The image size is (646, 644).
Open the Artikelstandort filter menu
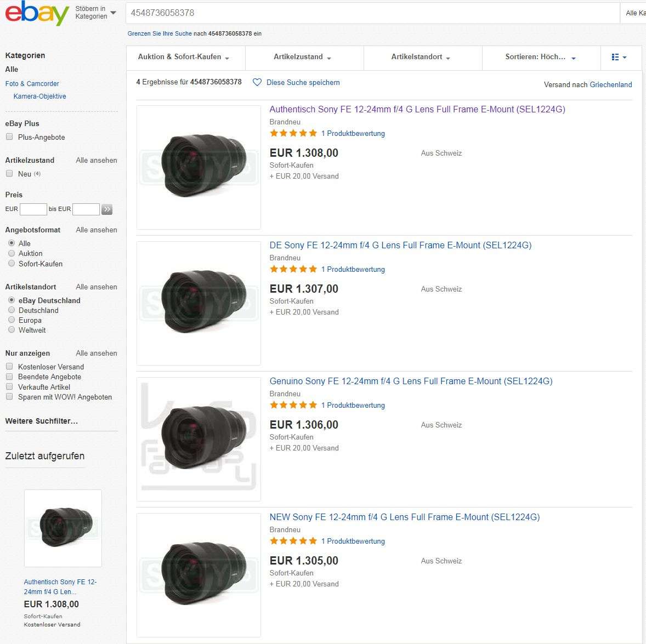point(421,57)
